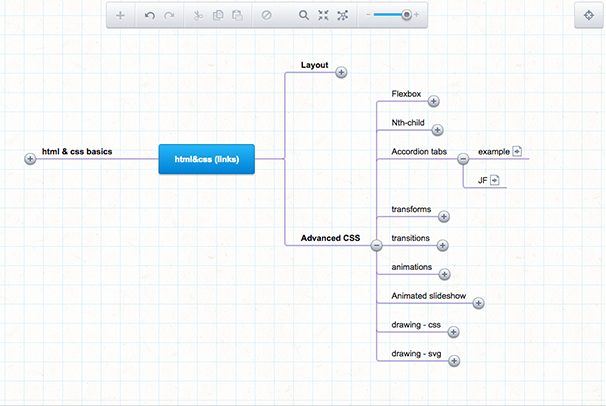This screenshot has height=406, width=606.
Task: Click the add node plus toolbar icon
Action: (120, 16)
